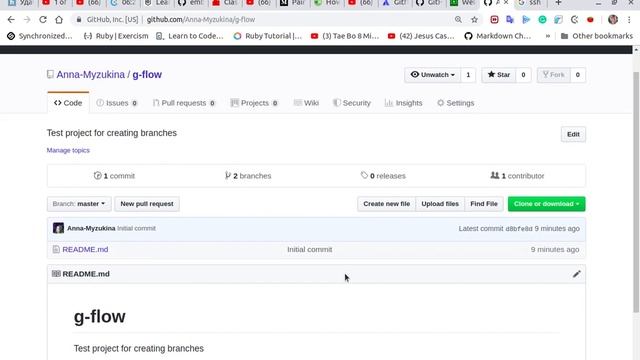View the 0 releases page
Image resolution: width=640 pixels, height=360 pixels.
coord(383,176)
